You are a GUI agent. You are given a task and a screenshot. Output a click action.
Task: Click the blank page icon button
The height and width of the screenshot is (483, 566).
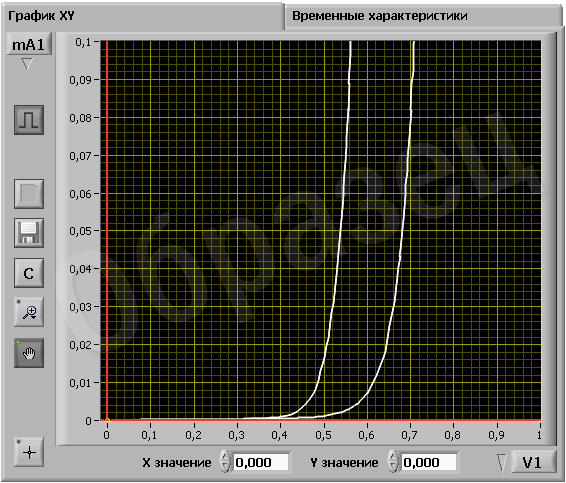[x=29, y=194]
